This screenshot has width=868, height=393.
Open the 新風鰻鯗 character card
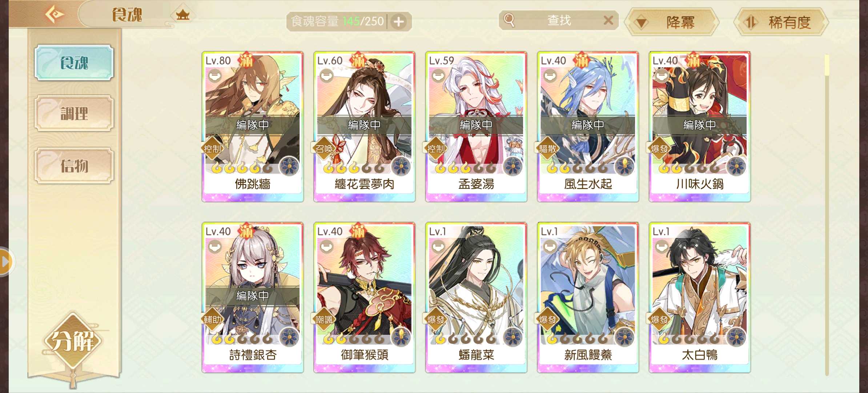point(588,297)
